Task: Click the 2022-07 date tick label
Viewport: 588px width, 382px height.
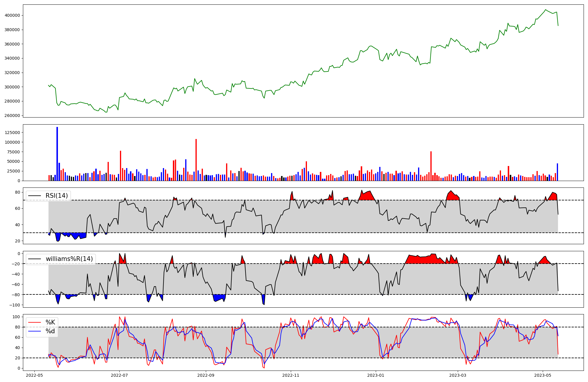Action: [120, 375]
